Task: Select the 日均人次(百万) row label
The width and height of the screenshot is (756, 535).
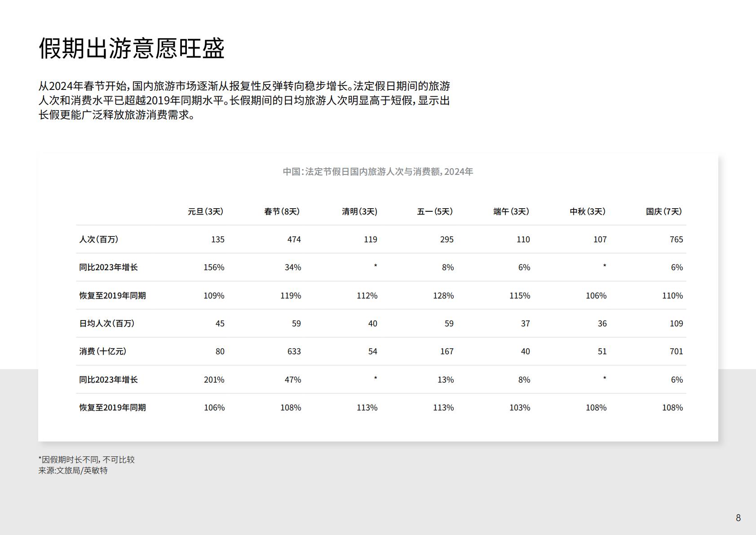Action: point(106,323)
